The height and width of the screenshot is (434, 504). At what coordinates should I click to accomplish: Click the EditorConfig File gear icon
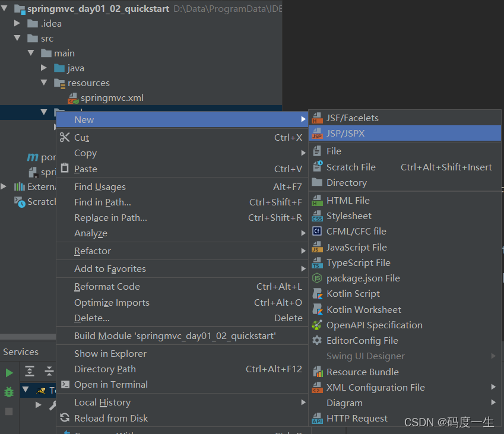click(x=317, y=340)
